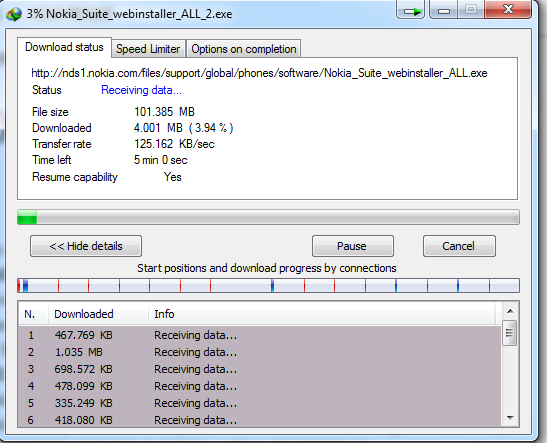Click the Downloaded value 4.001 MB
This screenshot has height=443, width=547.
point(183,128)
